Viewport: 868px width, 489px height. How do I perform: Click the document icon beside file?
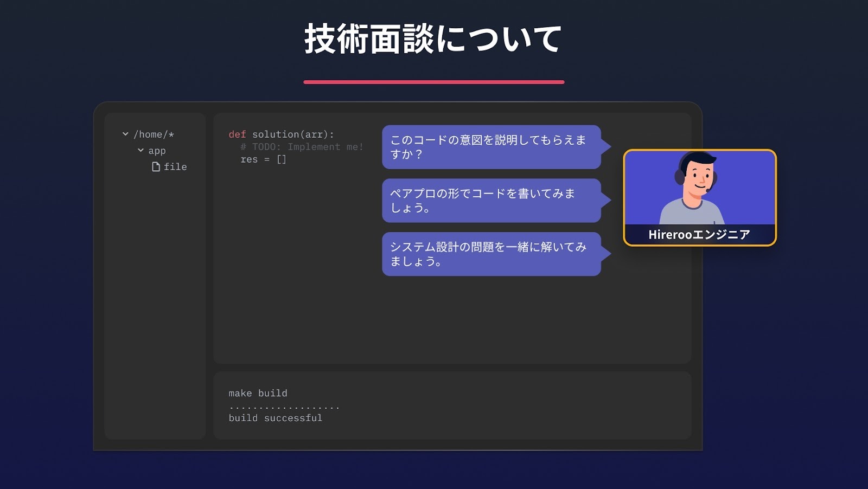click(x=156, y=166)
